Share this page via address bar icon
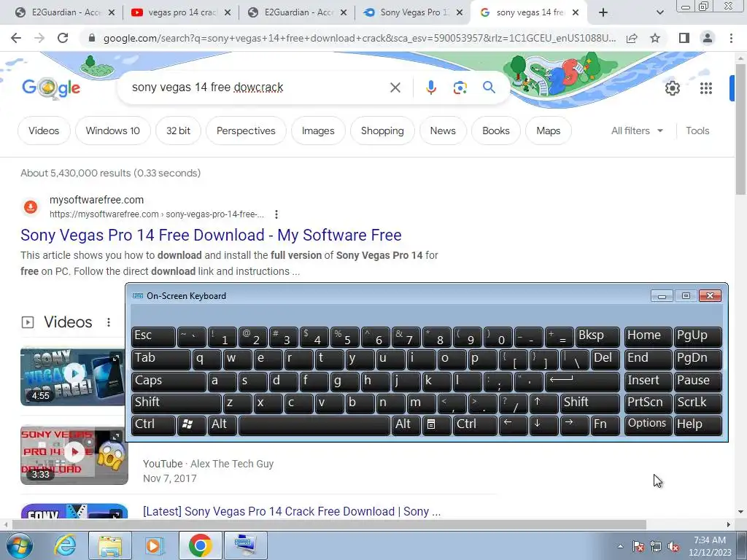This screenshot has width=747, height=560. (632, 38)
